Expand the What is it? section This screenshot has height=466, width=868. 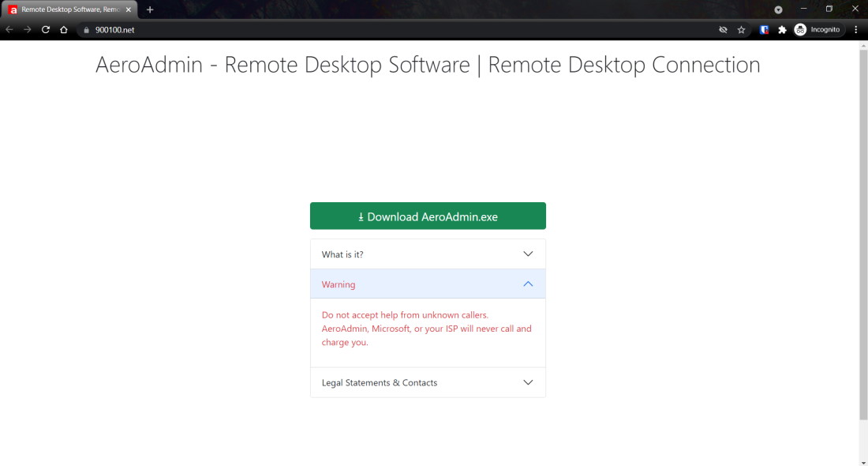[428, 254]
